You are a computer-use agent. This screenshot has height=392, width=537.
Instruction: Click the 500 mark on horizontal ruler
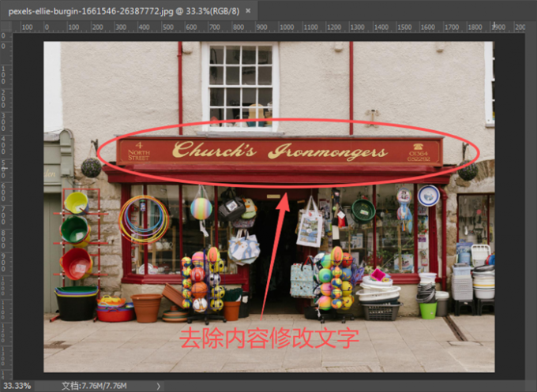(167, 27)
